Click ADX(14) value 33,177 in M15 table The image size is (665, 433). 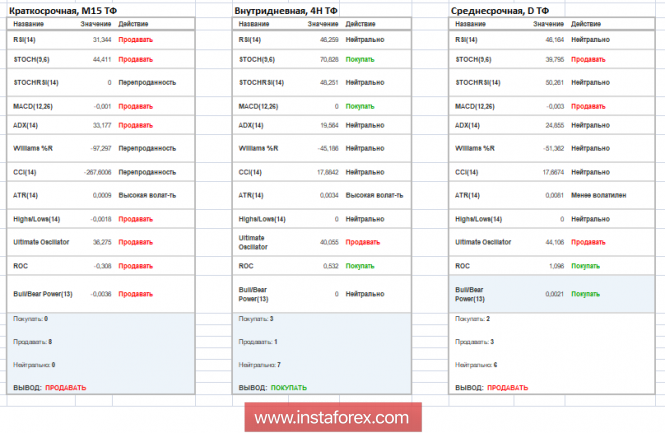102,126
